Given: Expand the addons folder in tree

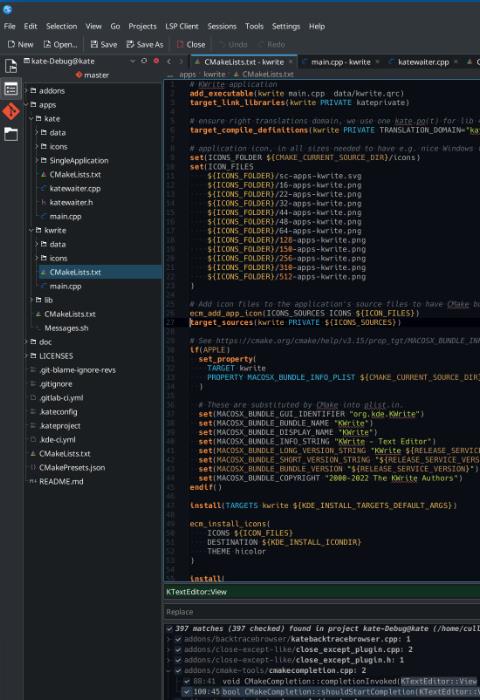Looking at the screenshot, I should [x=26, y=91].
